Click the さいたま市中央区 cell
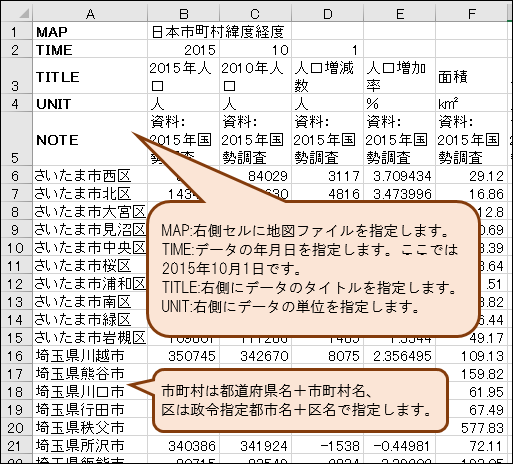 point(90,247)
